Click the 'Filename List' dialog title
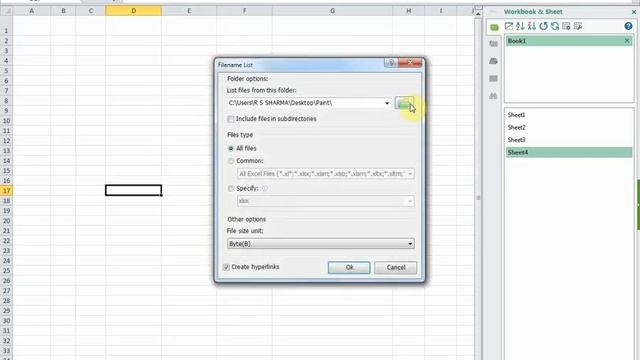640x360 pixels. tap(235, 65)
